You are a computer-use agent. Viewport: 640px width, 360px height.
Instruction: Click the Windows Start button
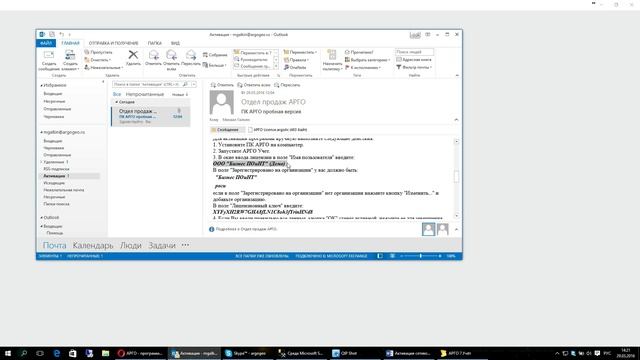click(x=8, y=353)
